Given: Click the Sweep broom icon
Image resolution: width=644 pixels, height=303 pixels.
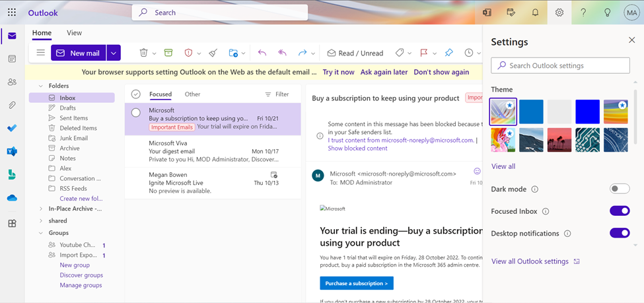Looking at the screenshot, I should (213, 53).
